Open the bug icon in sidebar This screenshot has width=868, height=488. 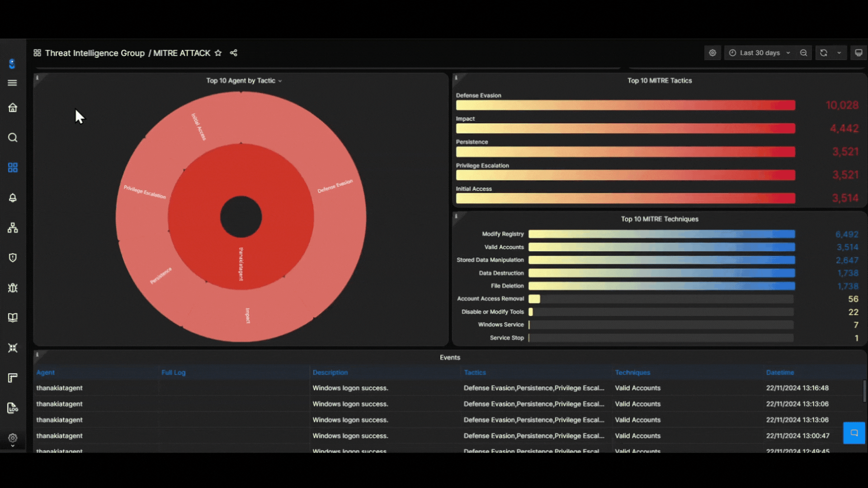[13, 288]
